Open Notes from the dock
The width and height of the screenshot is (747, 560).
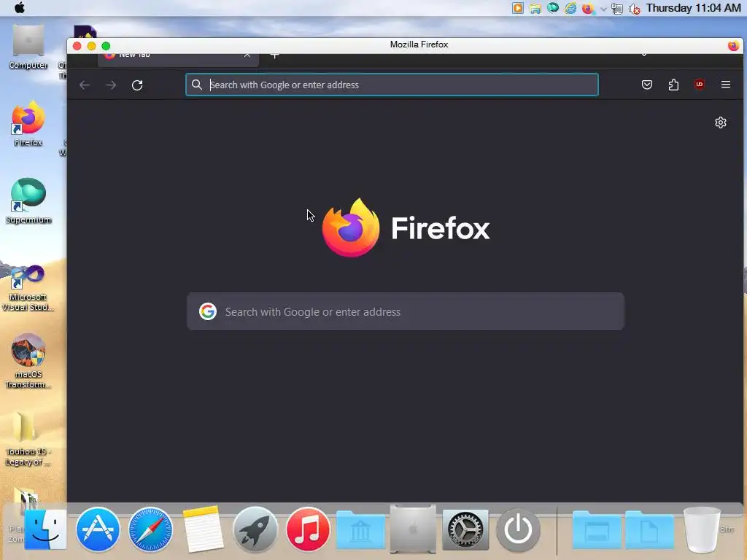click(x=203, y=529)
